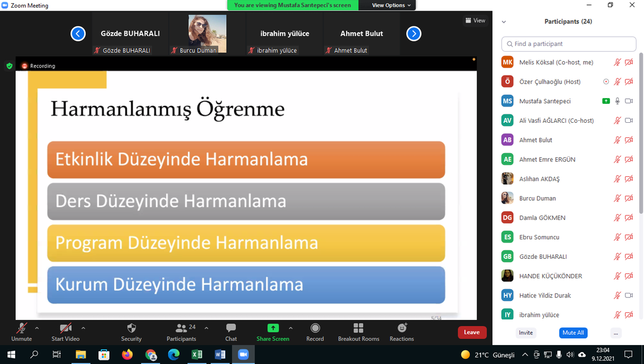Screen dimensions: 644x364
Task: Click the green Share Screen icon
Action: point(272,329)
